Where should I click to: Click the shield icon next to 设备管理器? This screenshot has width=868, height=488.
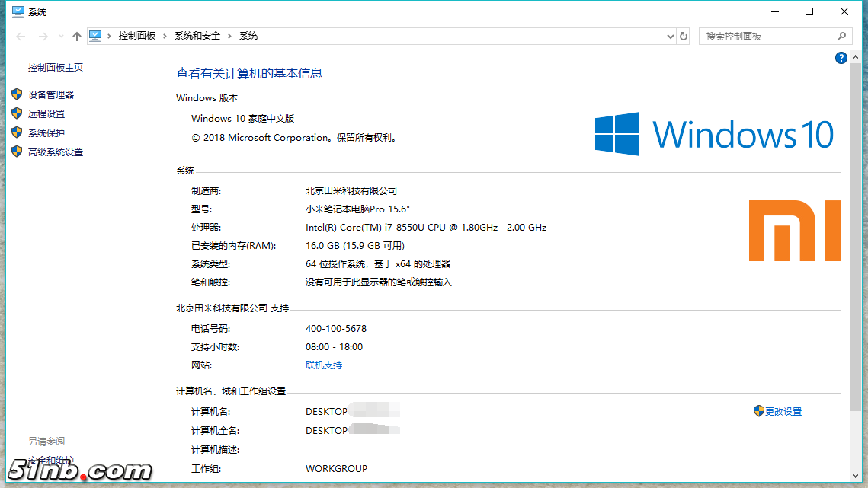coord(17,94)
